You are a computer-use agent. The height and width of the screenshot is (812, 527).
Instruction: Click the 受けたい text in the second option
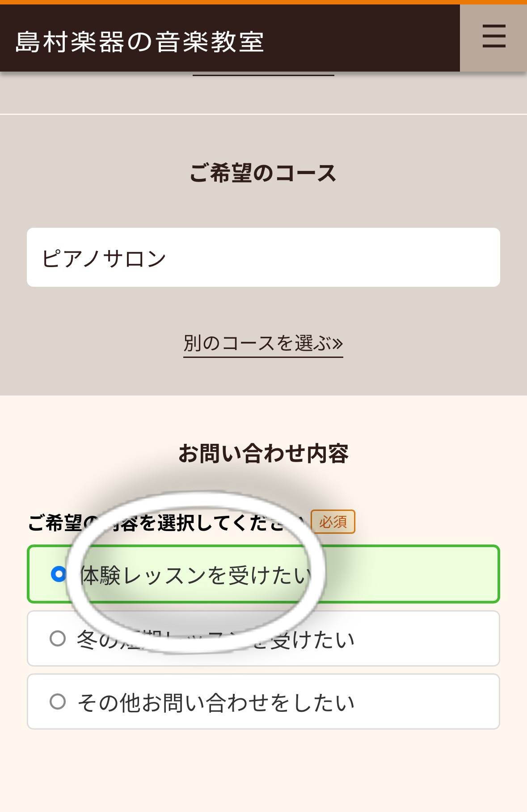[313, 640]
